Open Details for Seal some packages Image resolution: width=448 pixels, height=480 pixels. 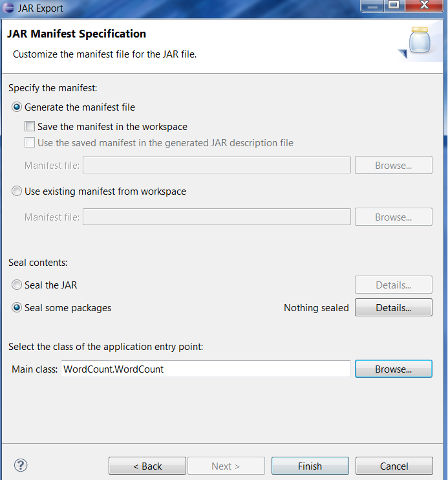coord(394,308)
